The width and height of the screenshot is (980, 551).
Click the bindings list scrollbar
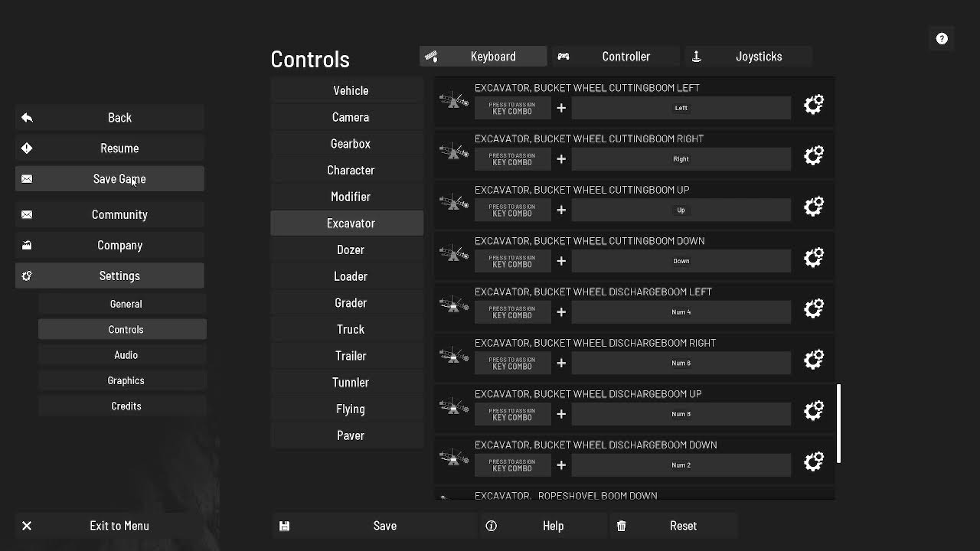[839, 423]
